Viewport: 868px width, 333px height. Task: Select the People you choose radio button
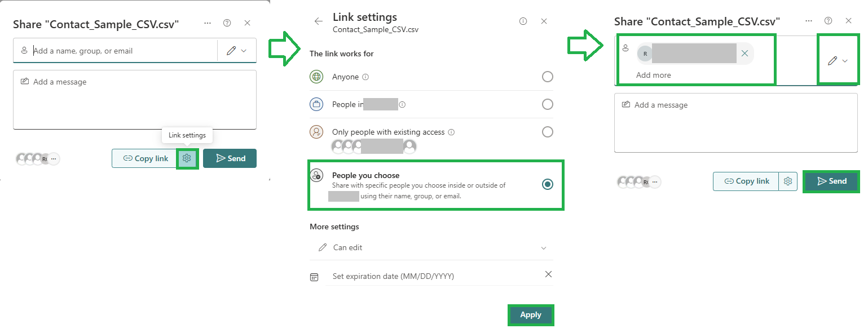547,184
